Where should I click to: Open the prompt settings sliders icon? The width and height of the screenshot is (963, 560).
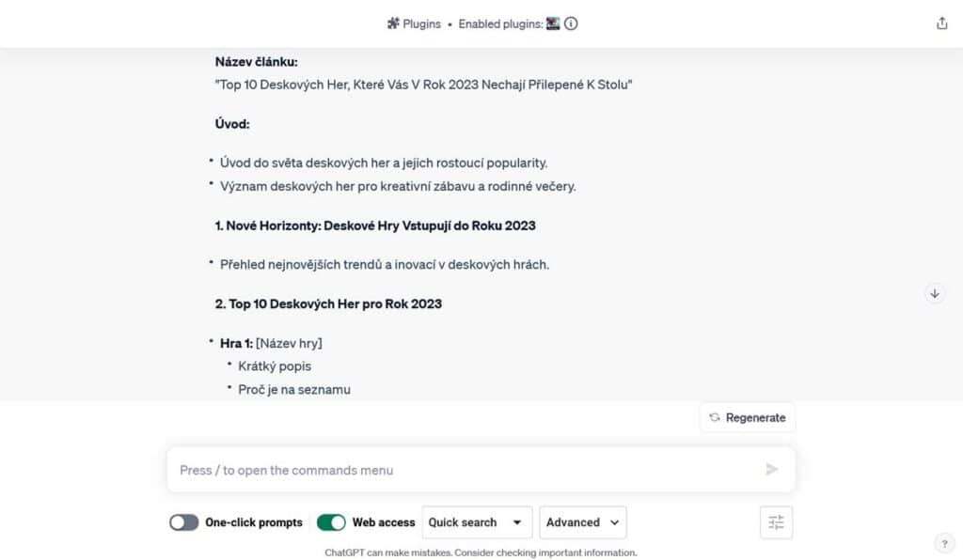pos(776,522)
